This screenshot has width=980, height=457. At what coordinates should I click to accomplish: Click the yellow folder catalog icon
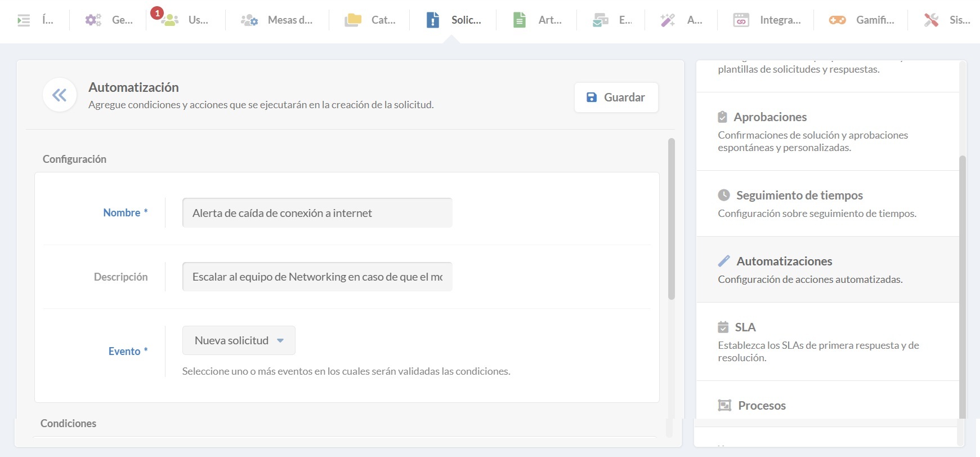tap(353, 20)
